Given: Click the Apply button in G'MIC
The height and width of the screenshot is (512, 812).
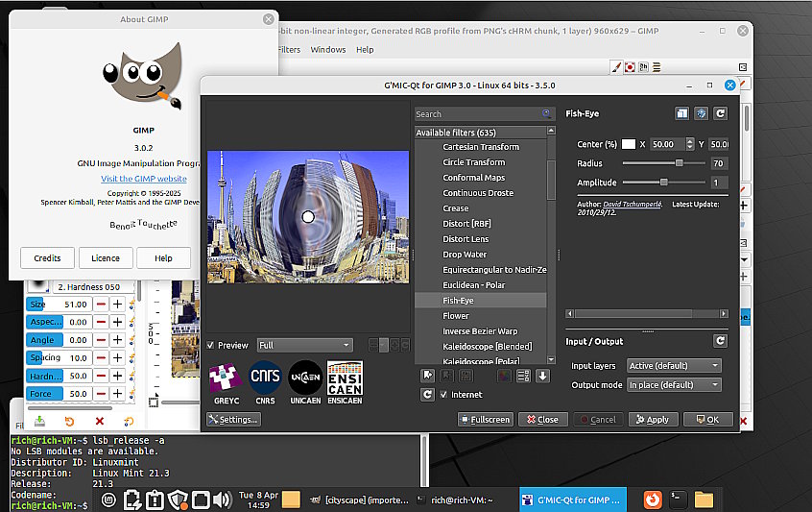Looking at the screenshot, I should click(653, 419).
